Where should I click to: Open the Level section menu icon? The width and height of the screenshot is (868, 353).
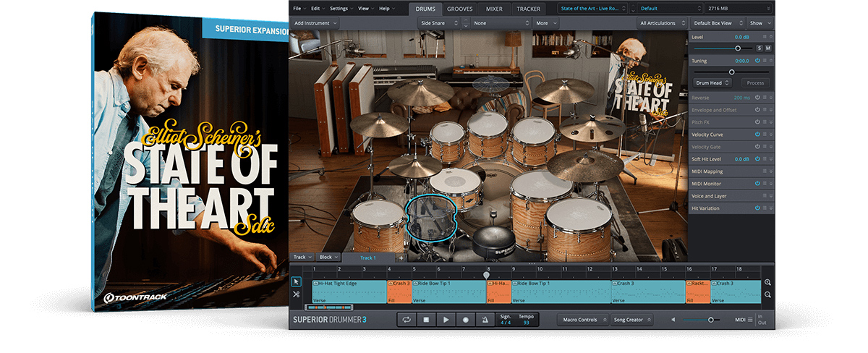(765, 36)
